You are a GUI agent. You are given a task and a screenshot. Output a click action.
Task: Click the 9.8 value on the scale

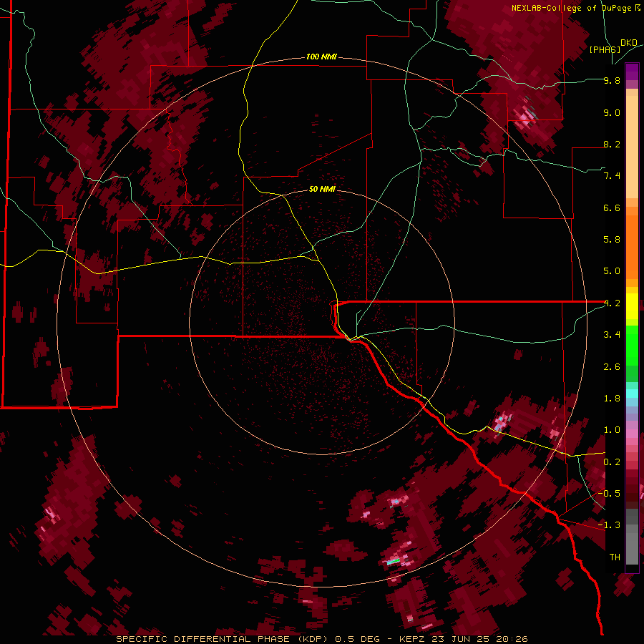[x=612, y=81]
